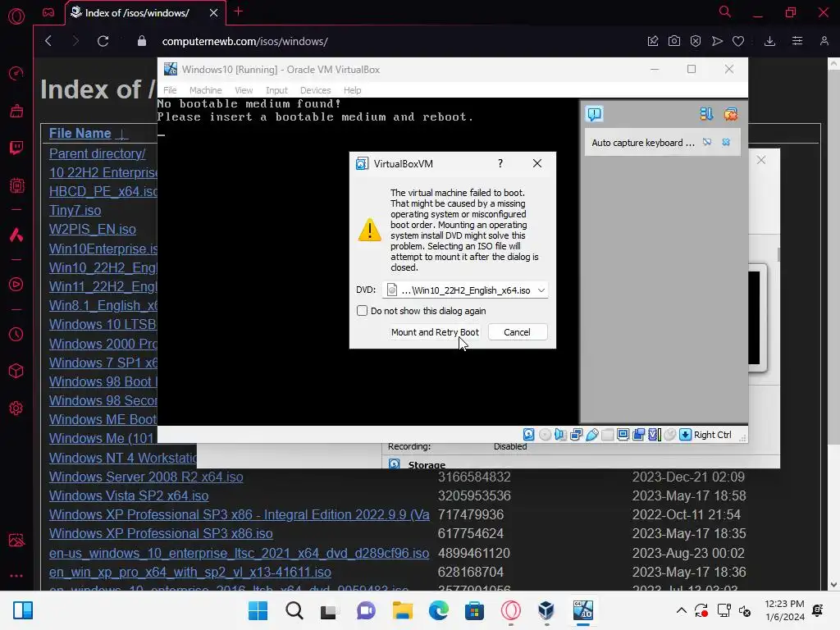
Task: Open Opera easy setup sliders icon
Action: [x=797, y=41]
